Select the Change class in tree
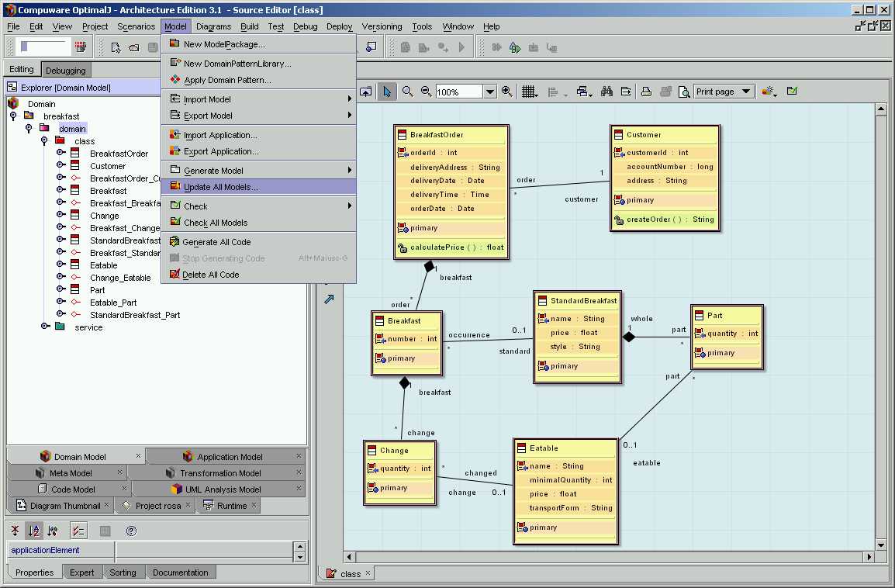Viewport: 895px width, 588px height. pos(105,216)
